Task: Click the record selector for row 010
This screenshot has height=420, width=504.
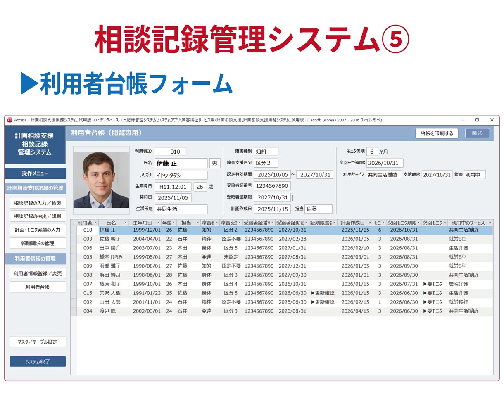Action: click(74, 230)
